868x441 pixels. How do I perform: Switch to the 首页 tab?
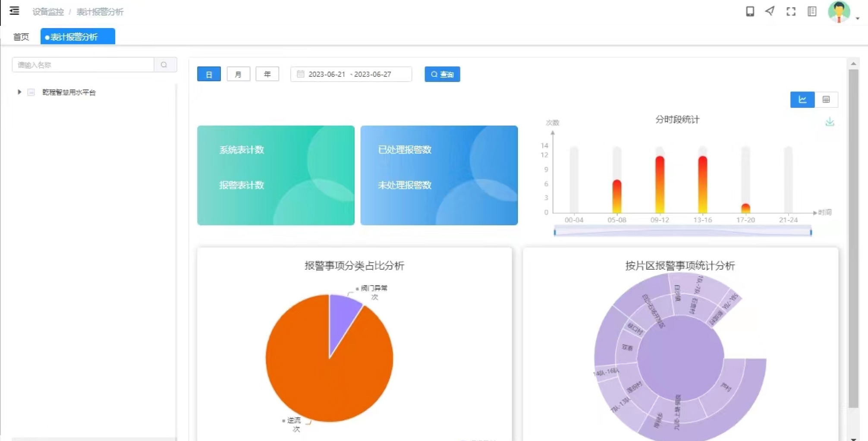pyautogui.click(x=21, y=37)
